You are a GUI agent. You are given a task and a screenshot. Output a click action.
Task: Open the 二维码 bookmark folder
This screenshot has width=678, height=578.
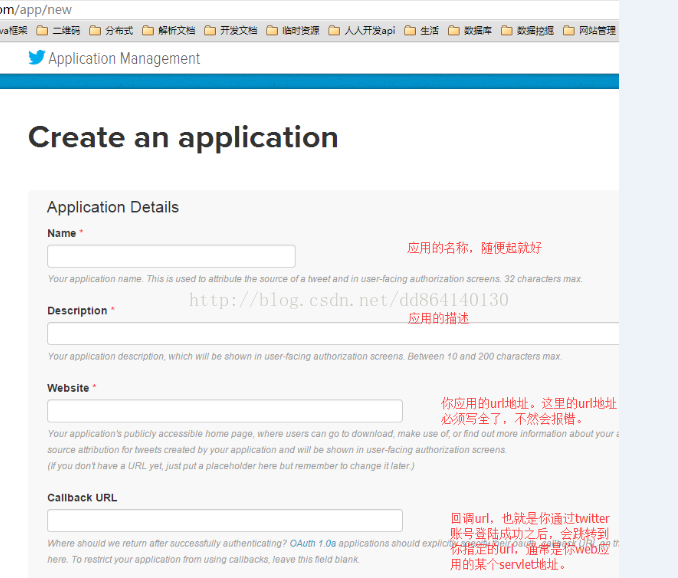pos(58,31)
